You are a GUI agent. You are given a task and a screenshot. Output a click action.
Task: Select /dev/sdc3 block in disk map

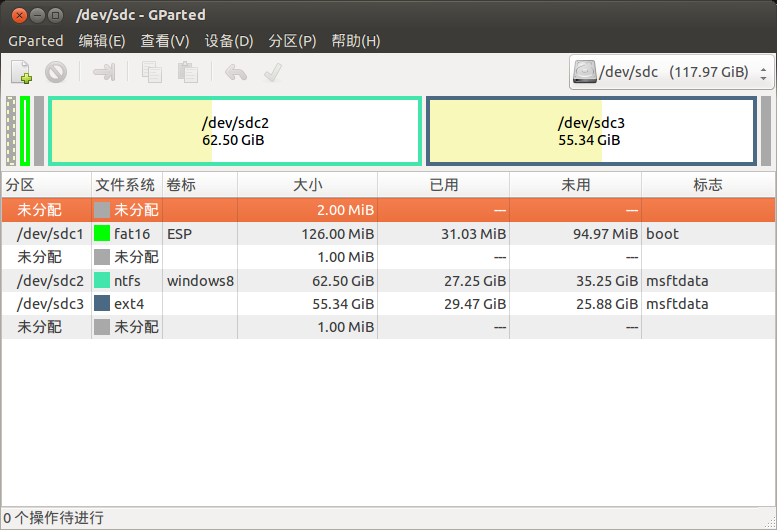[591, 131]
